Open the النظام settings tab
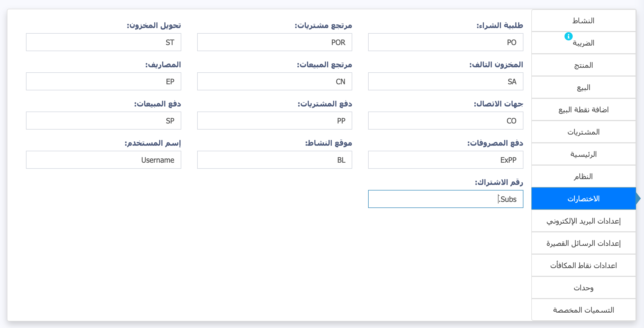Image resolution: width=644 pixels, height=328 pixels. 584,176
